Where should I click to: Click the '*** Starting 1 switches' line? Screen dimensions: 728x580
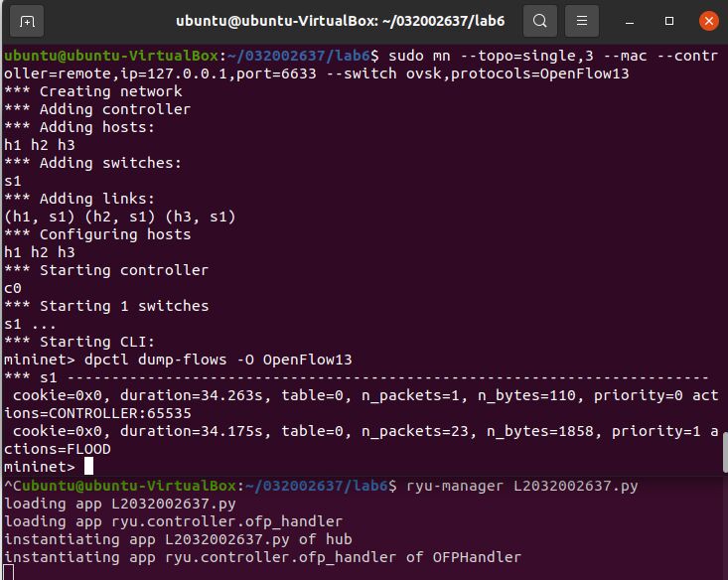click(x=106, y=306)
